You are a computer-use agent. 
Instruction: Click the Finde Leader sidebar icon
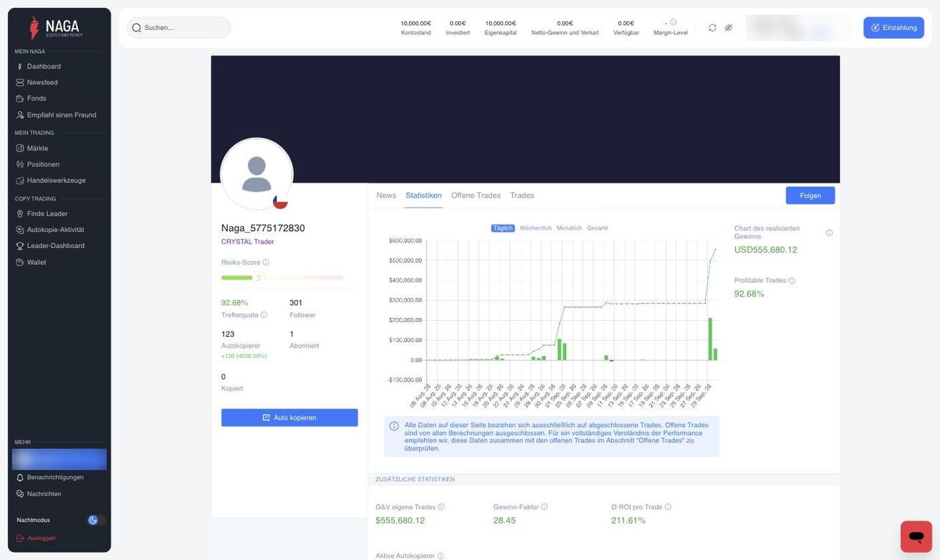[x=20, y=214]
